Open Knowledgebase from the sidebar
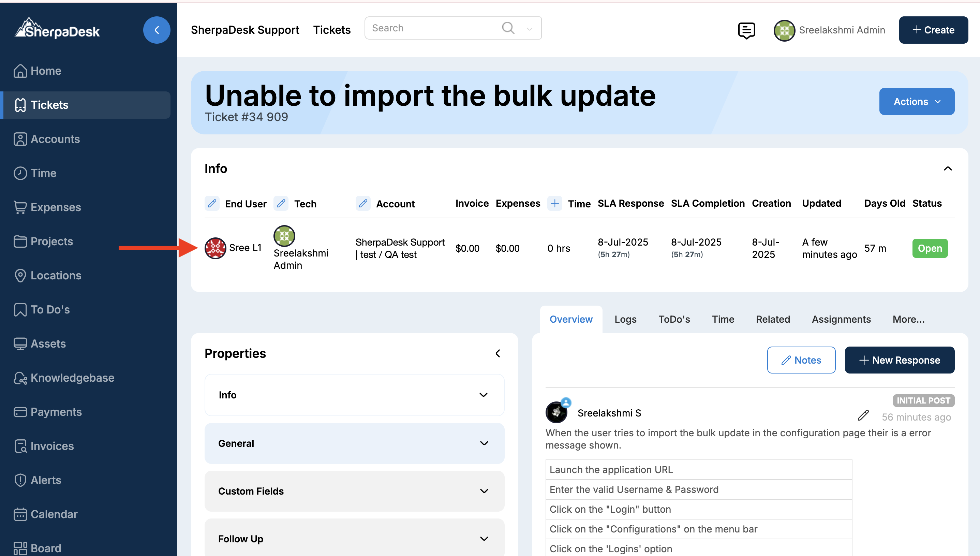980x556 pixels. [72, 378]
